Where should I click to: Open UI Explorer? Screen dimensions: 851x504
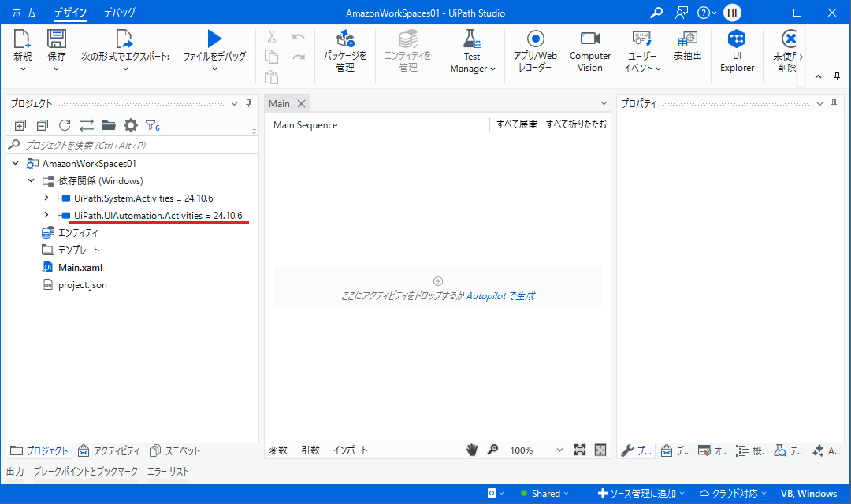tap(737, 51)
